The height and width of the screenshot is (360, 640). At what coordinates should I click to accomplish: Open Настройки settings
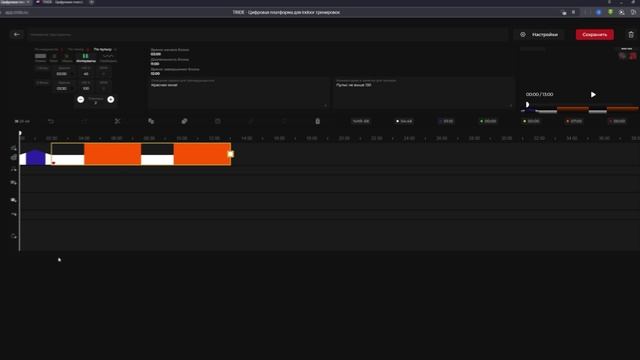(x=540, y=35)
